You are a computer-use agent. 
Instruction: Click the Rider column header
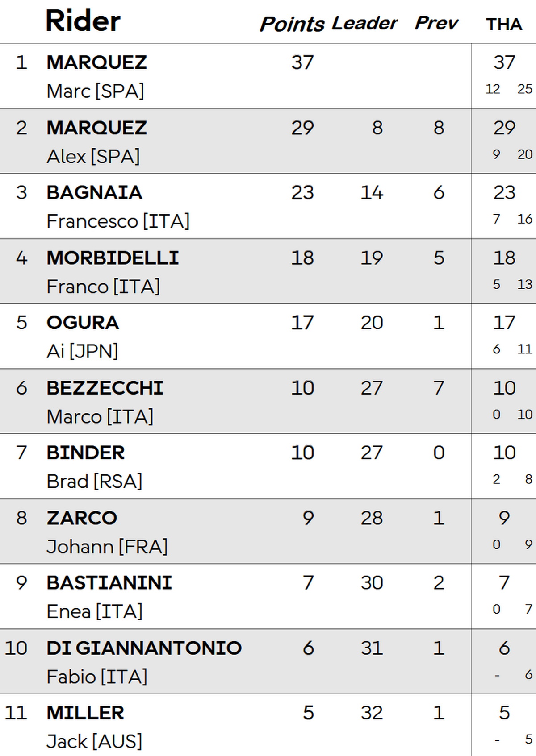tap(83, 21)
